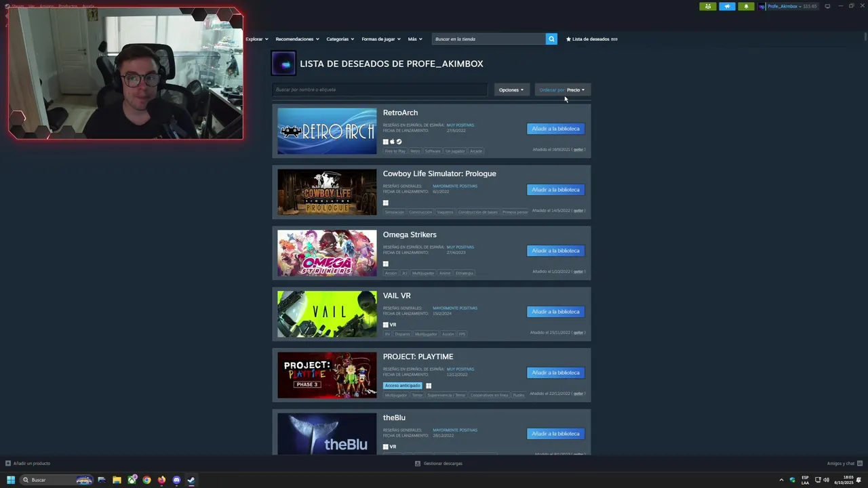Open the Xbox app from the taskbar
The image size is (868, 488).
[132, 480]
